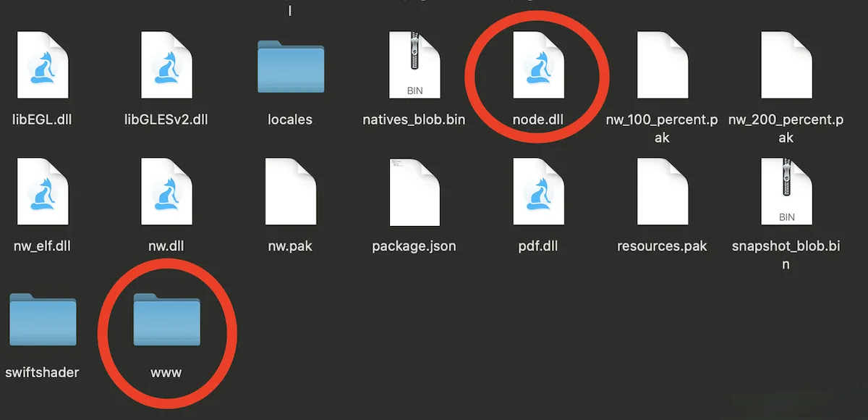Select the natives_blob.bin archive file
The image size is (868, 420).
[x=414, y=66]
